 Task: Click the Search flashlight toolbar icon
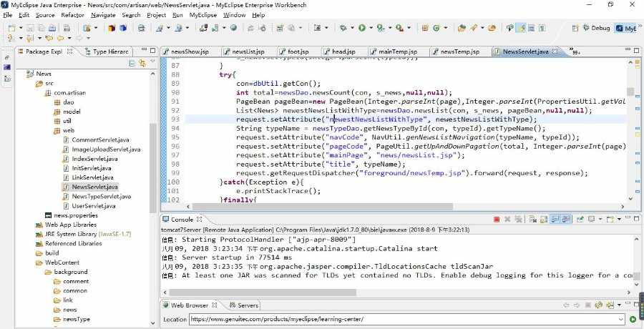(x=473, y=28)
